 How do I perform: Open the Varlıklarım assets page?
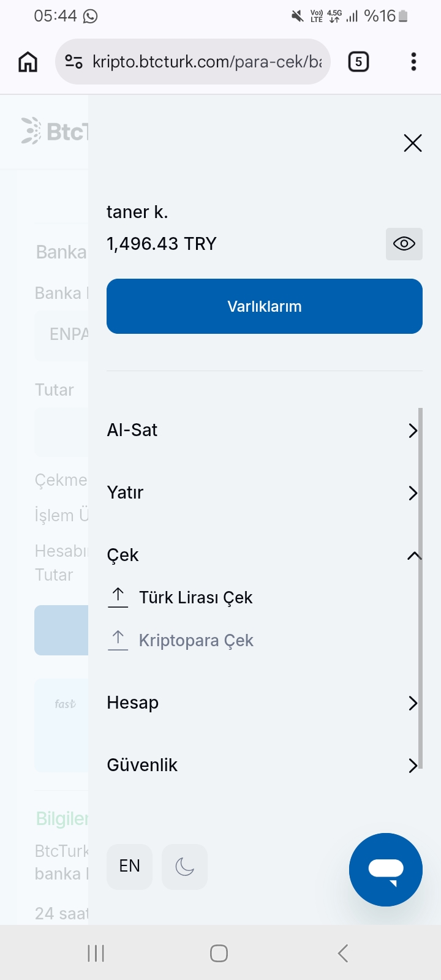pyautogui.click(x=265, y=306)
